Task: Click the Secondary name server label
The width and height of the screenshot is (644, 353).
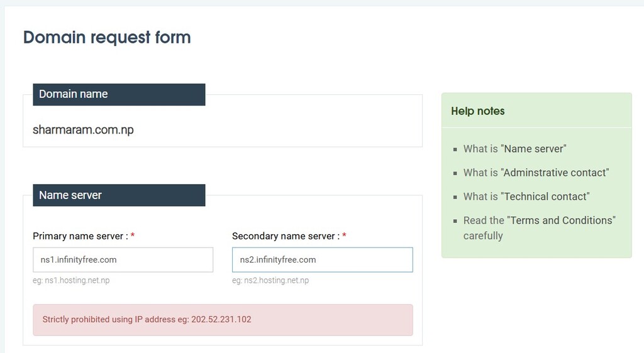Action: tap(286, 236)
